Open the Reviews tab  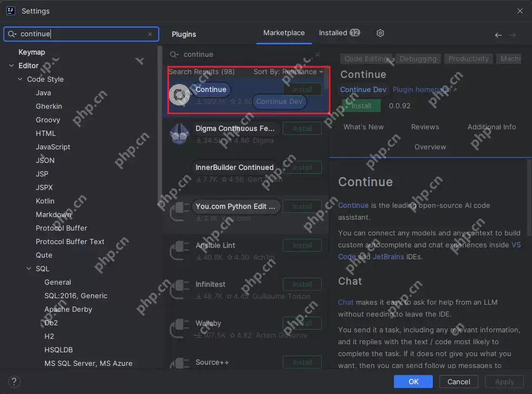tap(425, 127)
